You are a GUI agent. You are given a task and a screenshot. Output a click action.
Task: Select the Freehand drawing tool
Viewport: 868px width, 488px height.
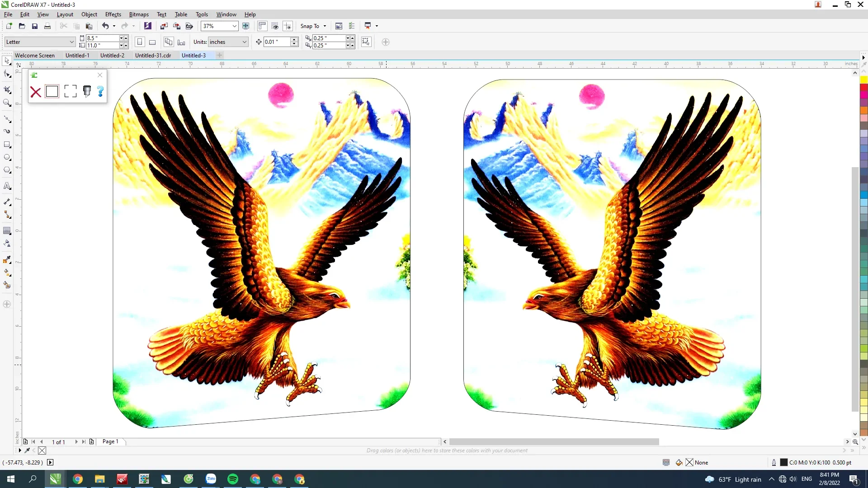coord(7,119)
